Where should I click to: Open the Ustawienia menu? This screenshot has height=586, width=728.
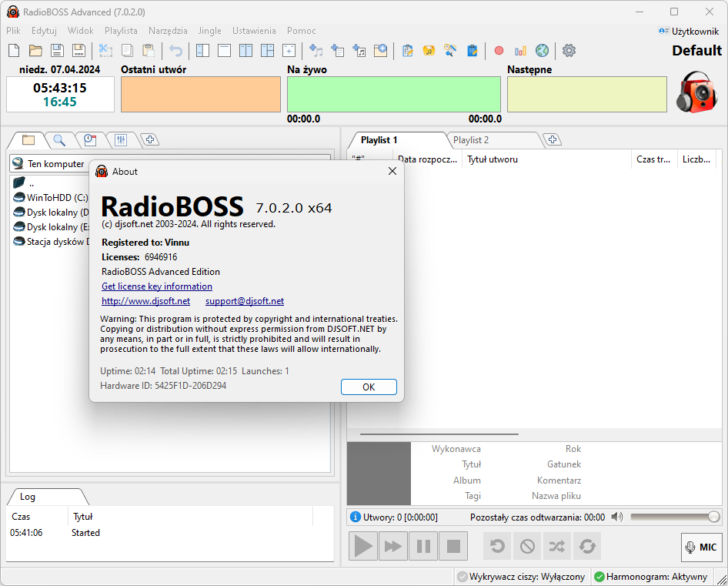[254, 31]
